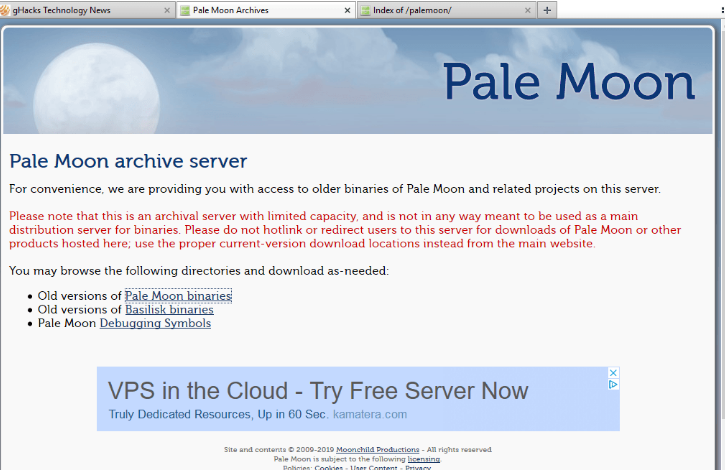Screen dimensions: 725x470
Task: Click the AdChoices triangle icon on ad
Action: (x=613, y=384)
